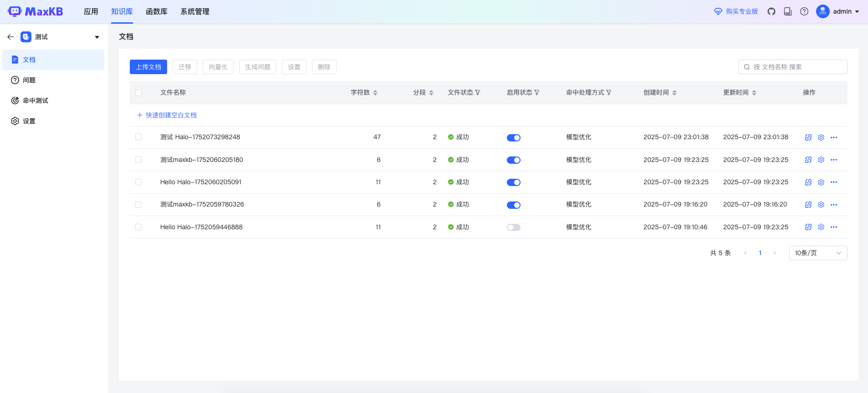Open settings gear for Hello Halo-1752059446888

click(821, 227)
